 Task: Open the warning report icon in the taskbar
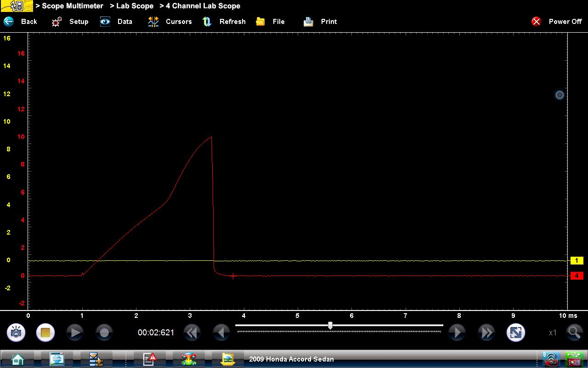tap(150, 359)
